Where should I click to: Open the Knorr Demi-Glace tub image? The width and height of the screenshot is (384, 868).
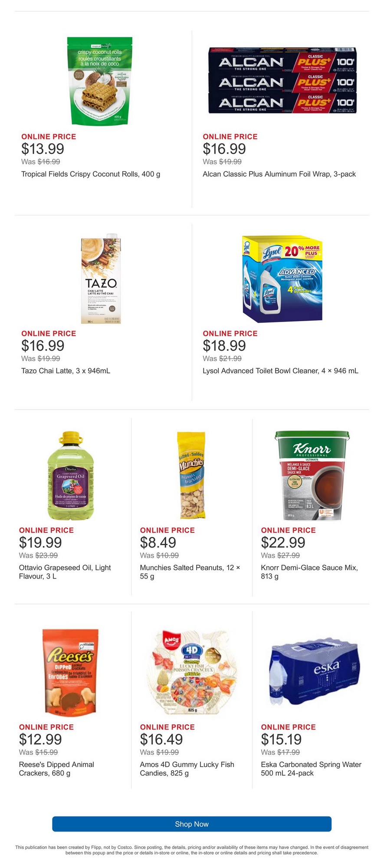(312, 475)
